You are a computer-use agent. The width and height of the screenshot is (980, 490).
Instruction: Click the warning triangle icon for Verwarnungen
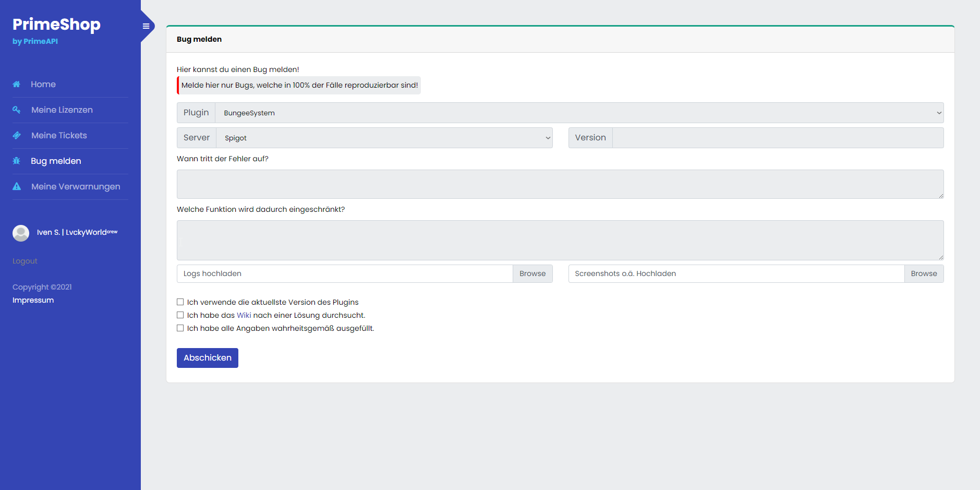coord(17,187)
